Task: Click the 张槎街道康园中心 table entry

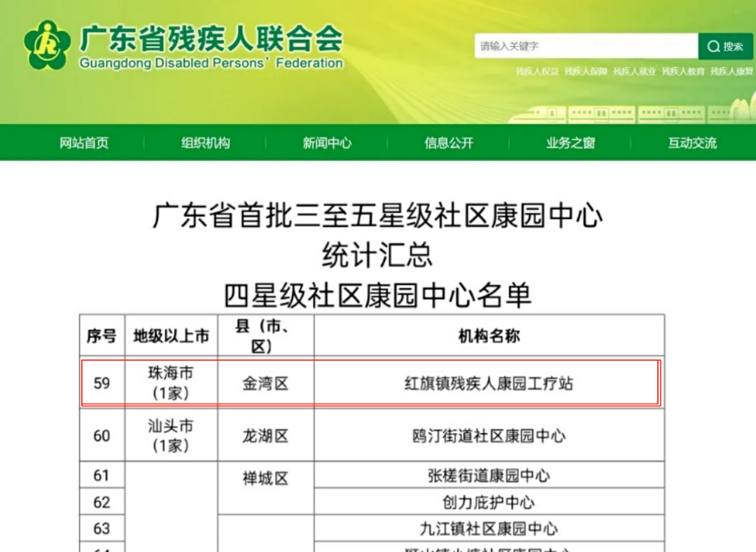Action: [489, 476]
